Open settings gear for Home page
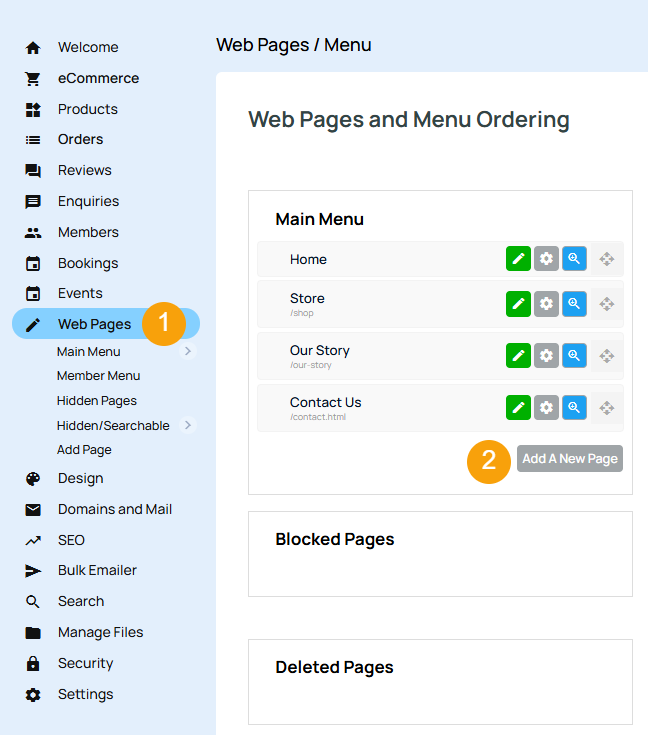This screenshot has width=648, height=735. (546, 259)
